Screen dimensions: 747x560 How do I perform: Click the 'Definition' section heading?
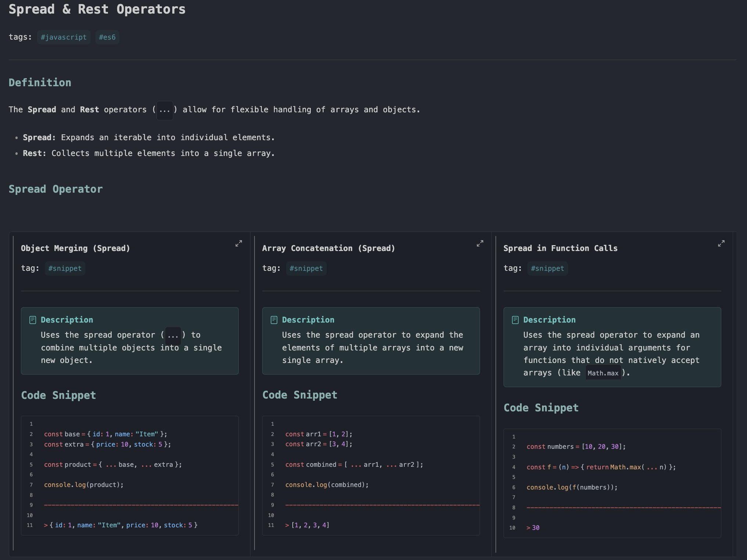pos(40,82)
